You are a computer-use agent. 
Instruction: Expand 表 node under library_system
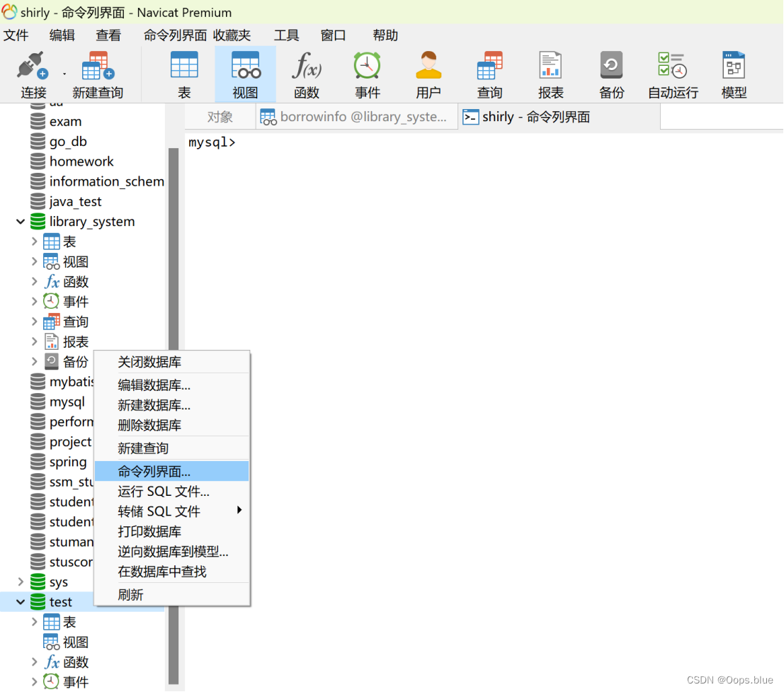34,242
